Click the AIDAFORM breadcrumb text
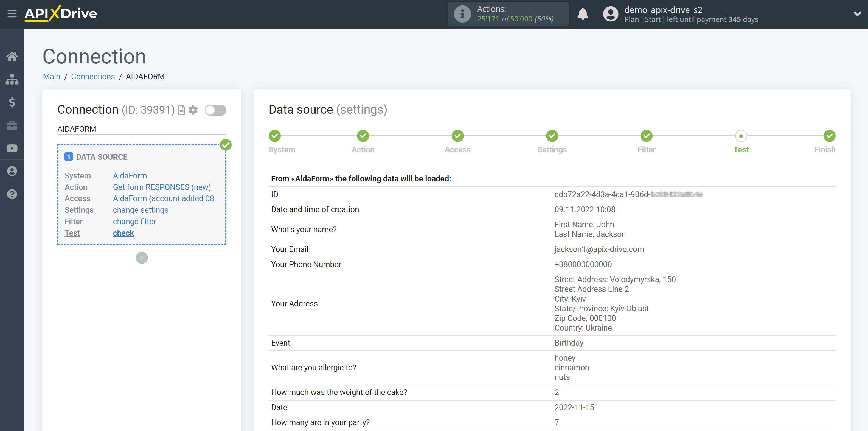868x431 pixels. pos(145,77)
